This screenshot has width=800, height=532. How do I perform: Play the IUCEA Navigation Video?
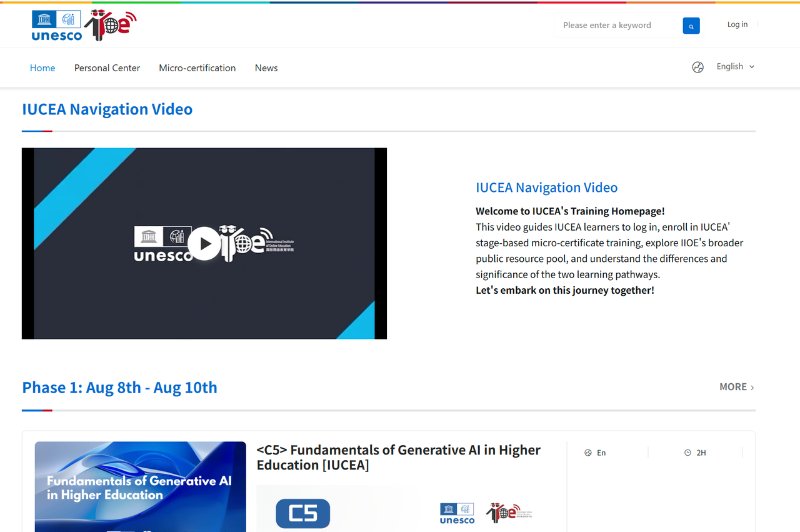click(204, 244)
